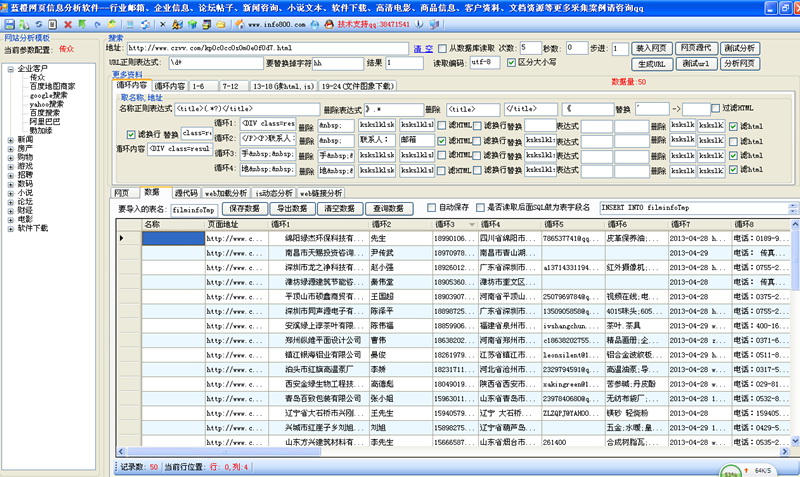Screen dimensions: 800x477
Task: Click the current-row arrow indicator in data grid
Action: click(122, 239)
